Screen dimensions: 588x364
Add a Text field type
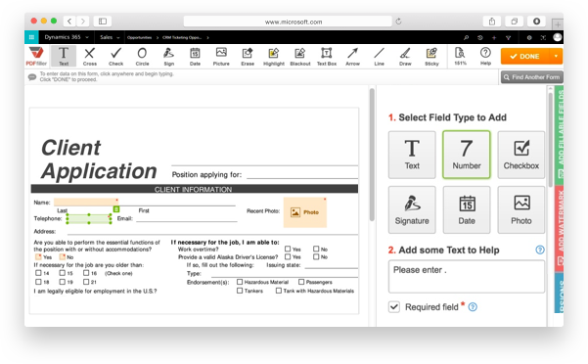point(412,155)
